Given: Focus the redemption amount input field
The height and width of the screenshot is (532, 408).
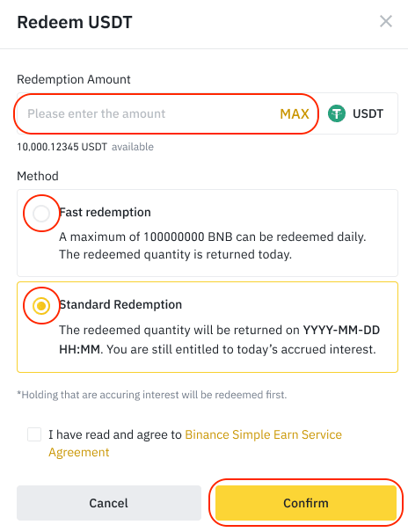Looking at the screenshot, I should [149, 113].
